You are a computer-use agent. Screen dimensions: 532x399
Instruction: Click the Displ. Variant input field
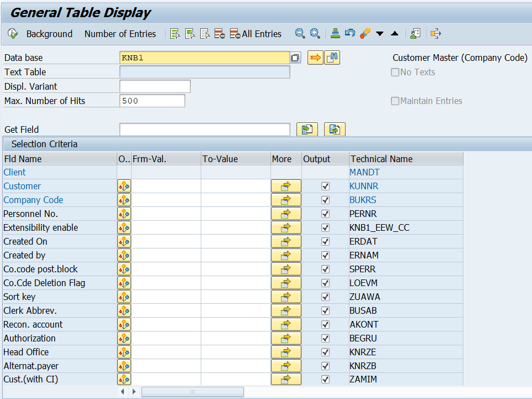(x=155, y=86)
